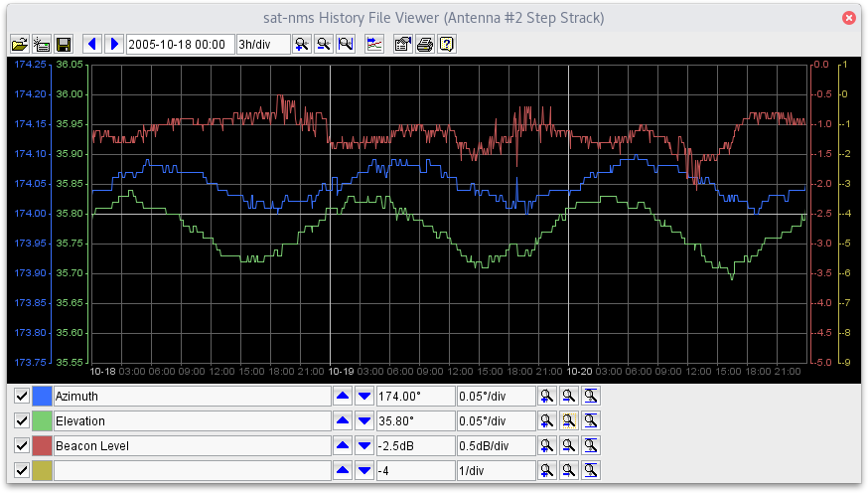Click the blue Azimuth color swatch
The image size is (868, 493).
tap(42, 396)
